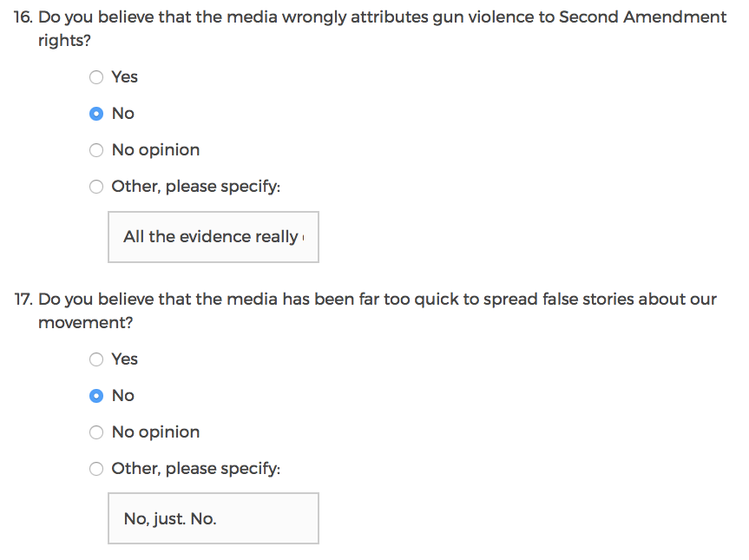Click 'No opinion' label under question 17
The width and height of the screenshot is (749, 560).
[155, 432]
